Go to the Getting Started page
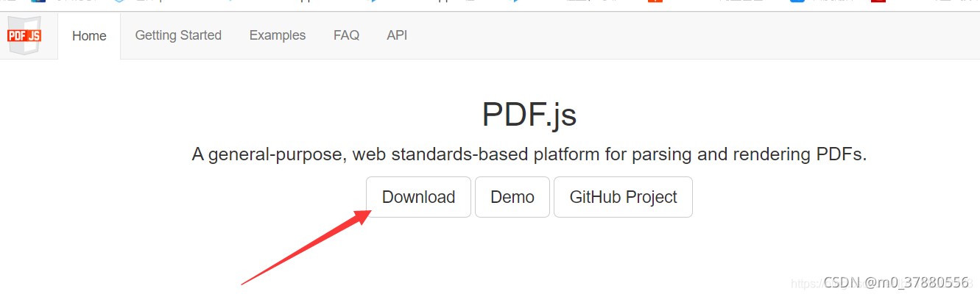 coord(178,35)
